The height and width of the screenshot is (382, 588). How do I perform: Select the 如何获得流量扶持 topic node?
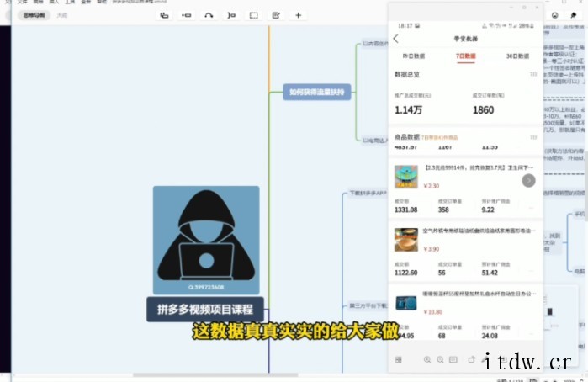317,92
